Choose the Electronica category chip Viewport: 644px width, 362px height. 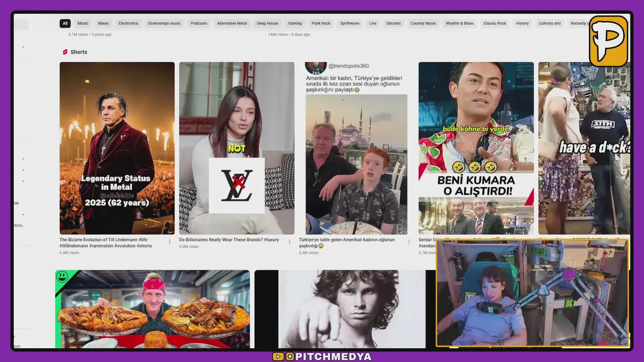128,23
